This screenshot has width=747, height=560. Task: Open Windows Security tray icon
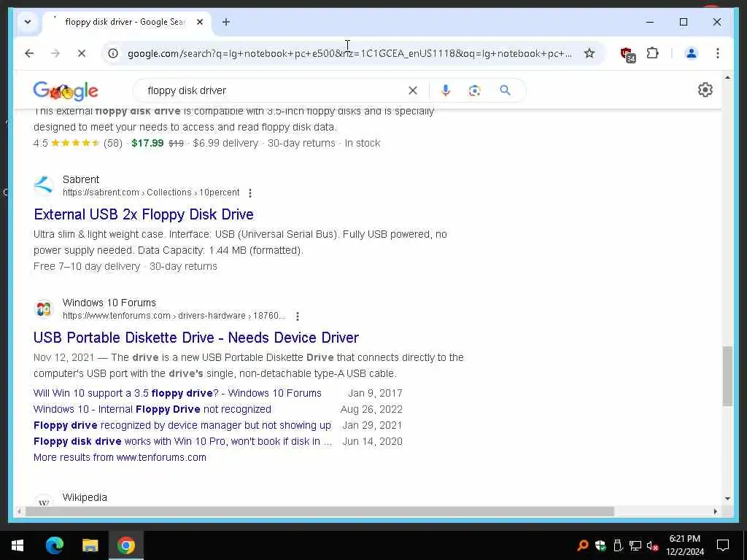tap(600, 545)
